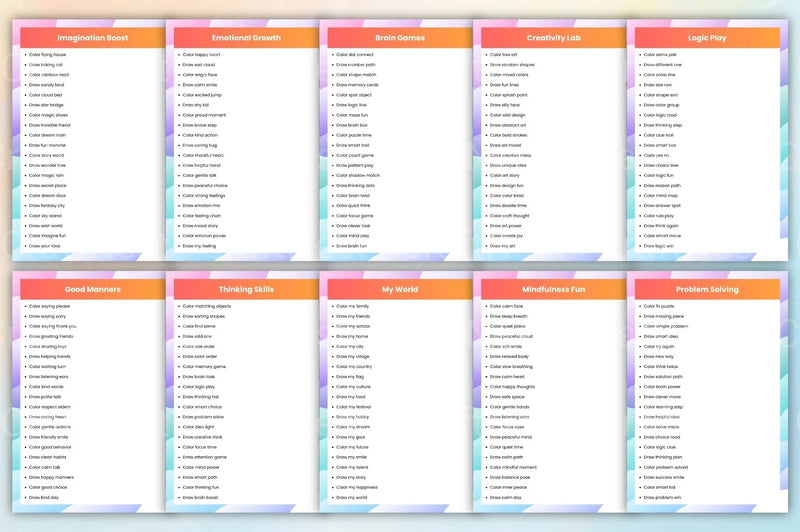
Task: Select the "Draw clean habits" list item
Action: [47, 457]
